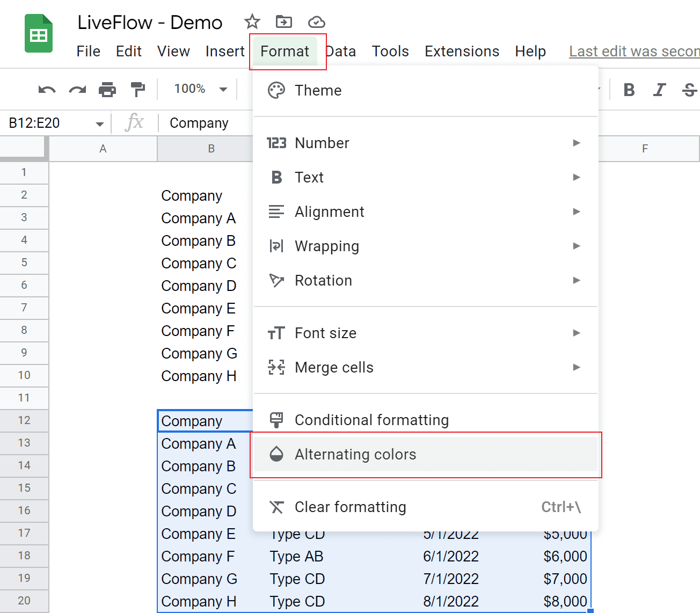Viewport: 700px width, 613px height.
Task: Click the Alignment lines icon
Action: (x=276, y=211)
